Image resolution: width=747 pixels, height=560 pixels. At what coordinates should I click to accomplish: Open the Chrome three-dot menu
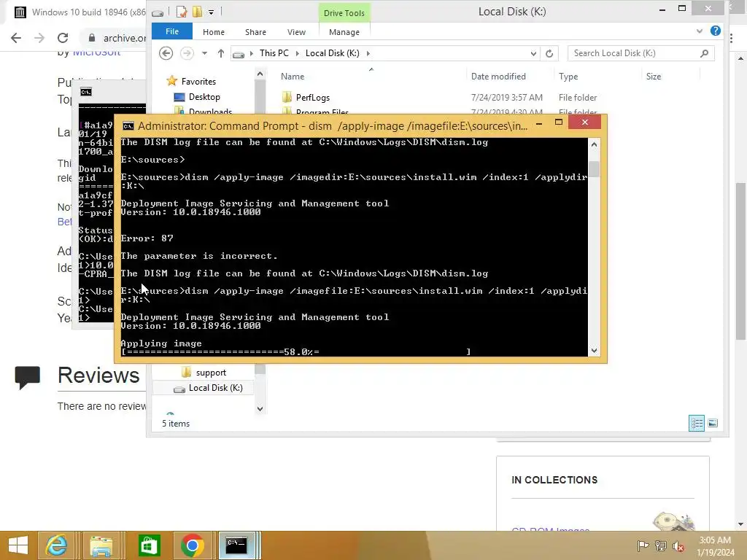tap(732, 38)
